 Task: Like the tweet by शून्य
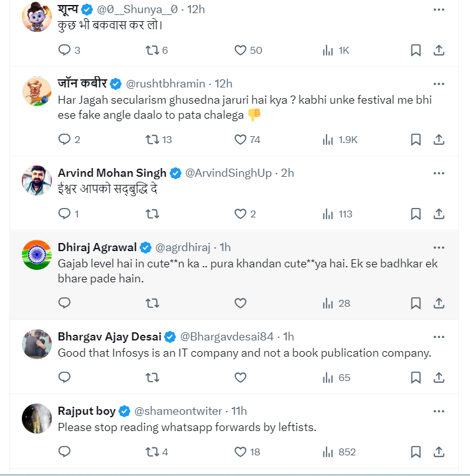240,51
